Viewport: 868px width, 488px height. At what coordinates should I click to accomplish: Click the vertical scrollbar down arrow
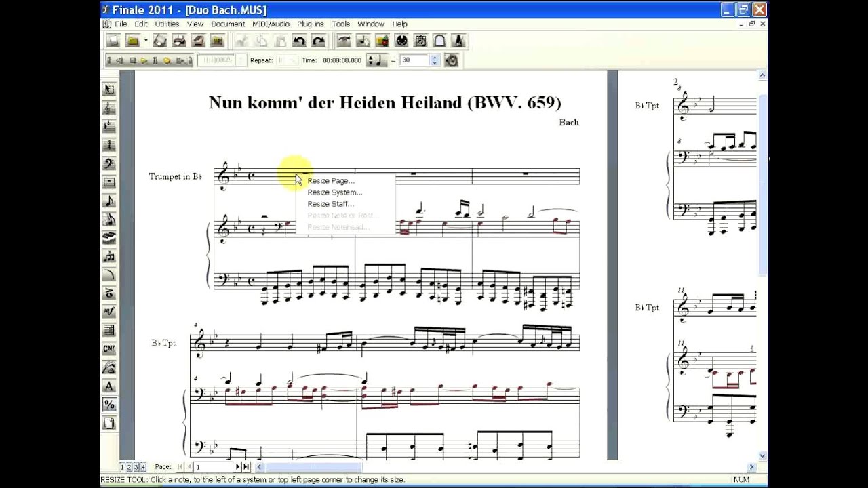click(763, 456)
